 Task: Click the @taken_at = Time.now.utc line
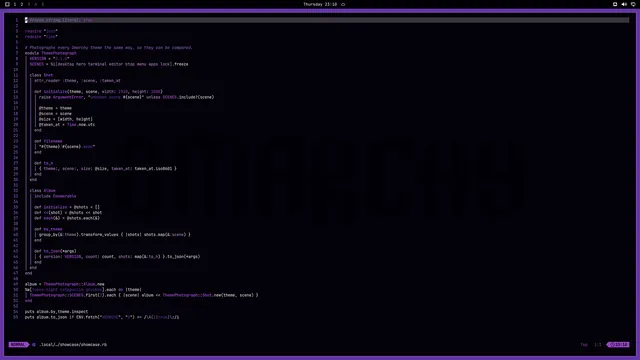67,125
